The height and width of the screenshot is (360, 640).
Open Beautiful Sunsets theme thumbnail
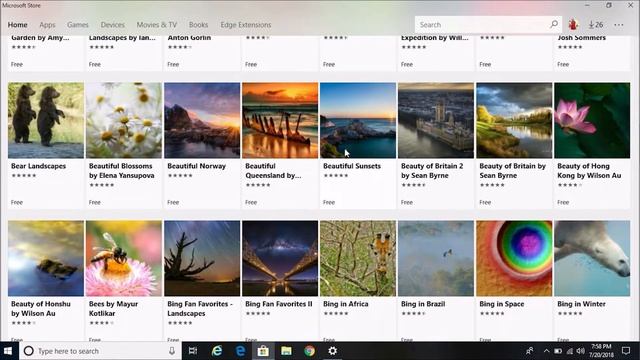[358, 120]
